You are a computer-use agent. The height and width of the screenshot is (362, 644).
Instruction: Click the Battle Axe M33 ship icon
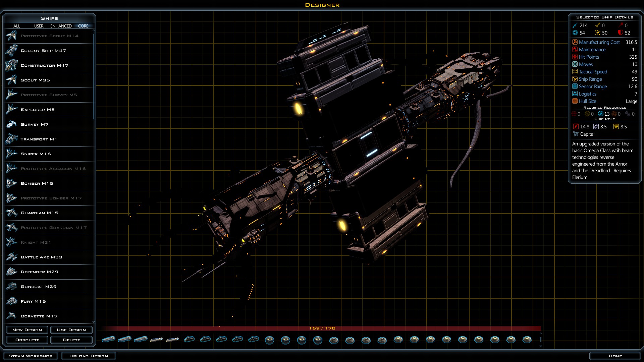pyautogui.click(x=11, y=257)
